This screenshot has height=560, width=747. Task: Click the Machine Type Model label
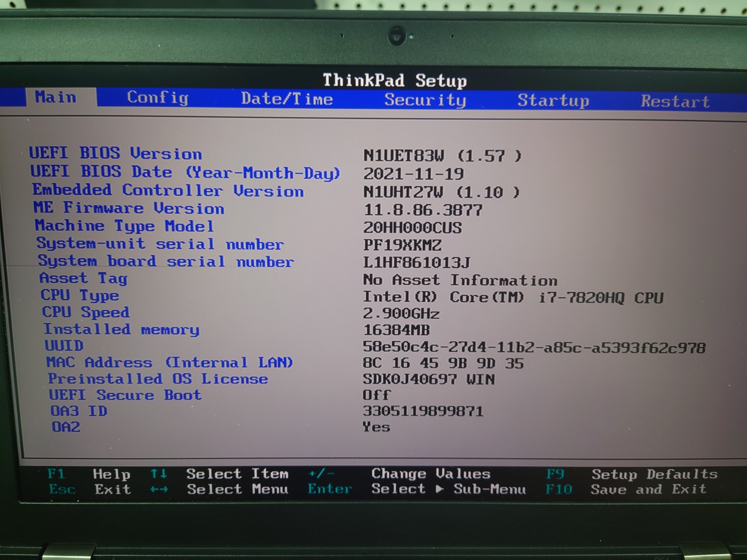click(x=124, y=226)
